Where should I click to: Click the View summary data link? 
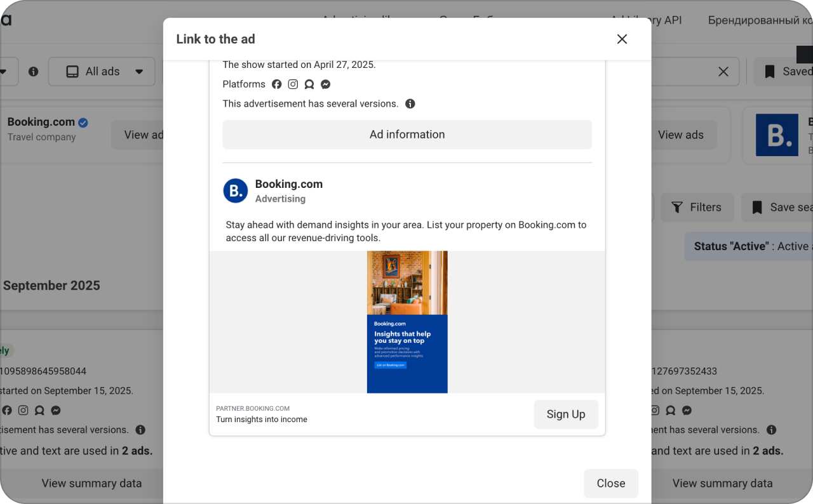coord(91,483)
